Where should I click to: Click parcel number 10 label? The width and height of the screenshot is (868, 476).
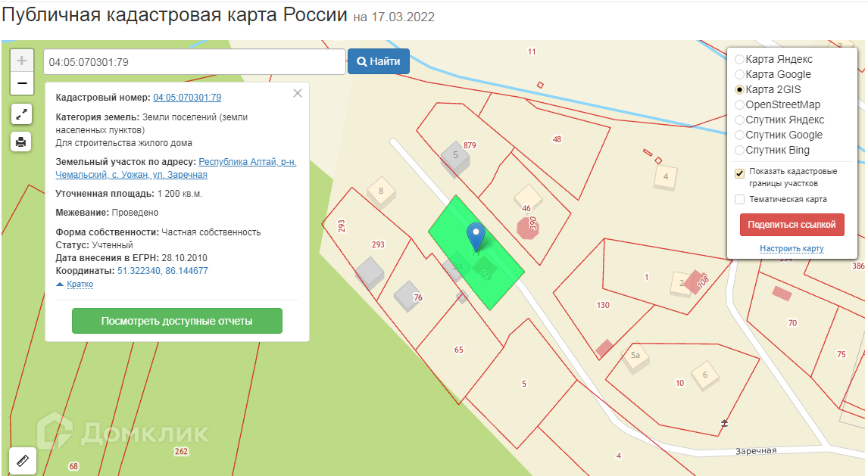(680, 383)
